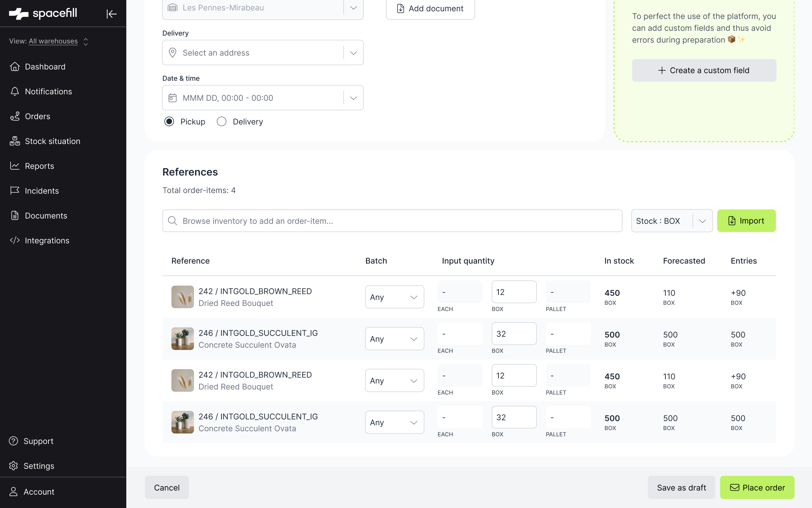Click the Documents file icon
812x508 pixels.
pos(15,216)
